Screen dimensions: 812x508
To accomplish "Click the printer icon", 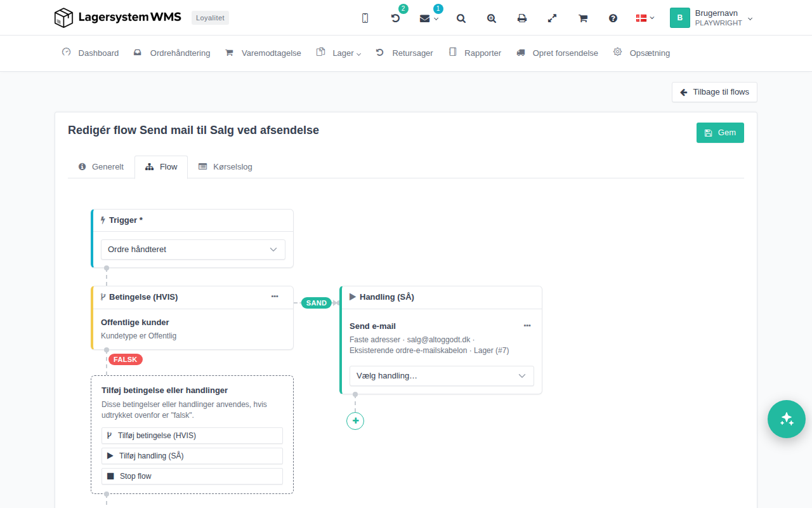I will point(522,18).
